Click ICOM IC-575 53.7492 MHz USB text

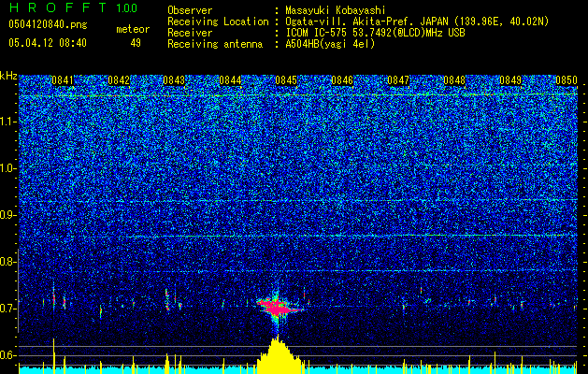tap(375, 33)
